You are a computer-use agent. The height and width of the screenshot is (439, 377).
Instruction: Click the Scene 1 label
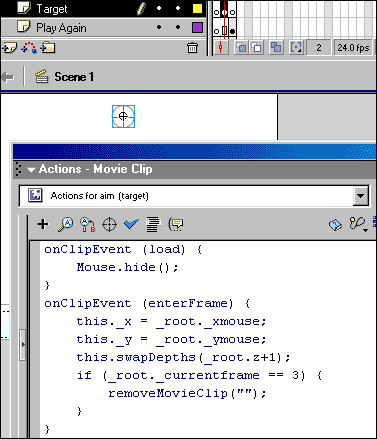74,77
